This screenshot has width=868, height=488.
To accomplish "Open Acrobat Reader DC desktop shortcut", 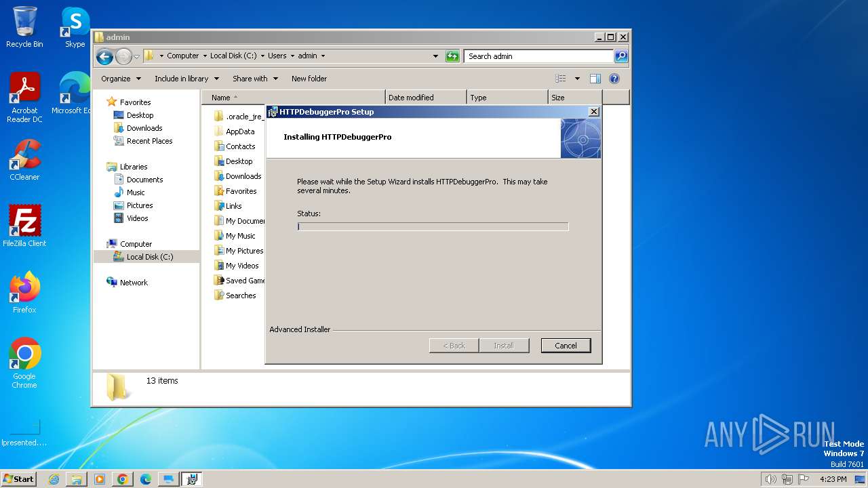I will point(24,98).
